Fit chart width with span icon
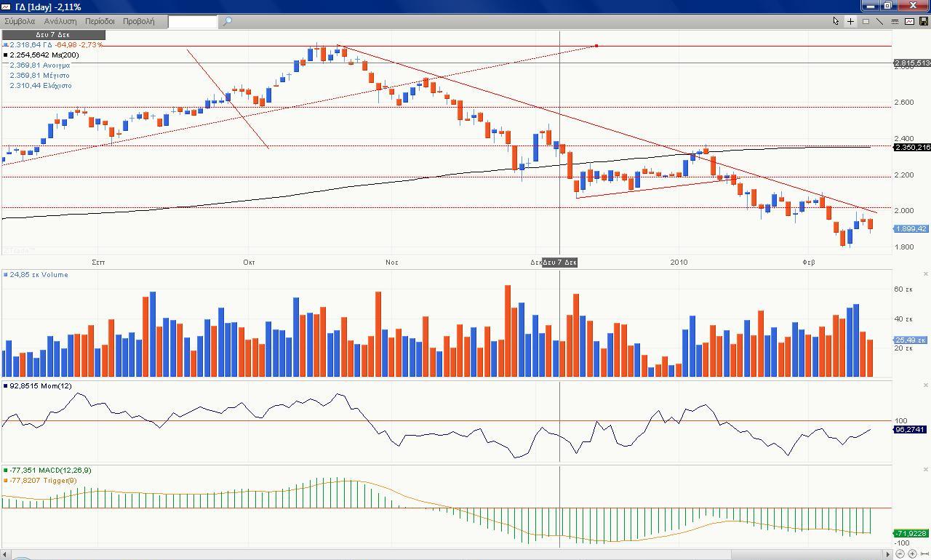 coord(924,554)
